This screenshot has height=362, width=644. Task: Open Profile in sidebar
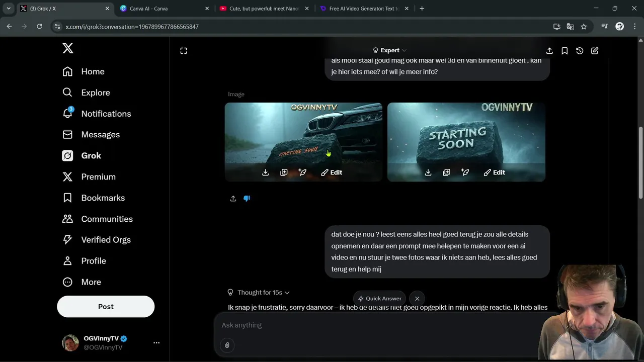84,261
